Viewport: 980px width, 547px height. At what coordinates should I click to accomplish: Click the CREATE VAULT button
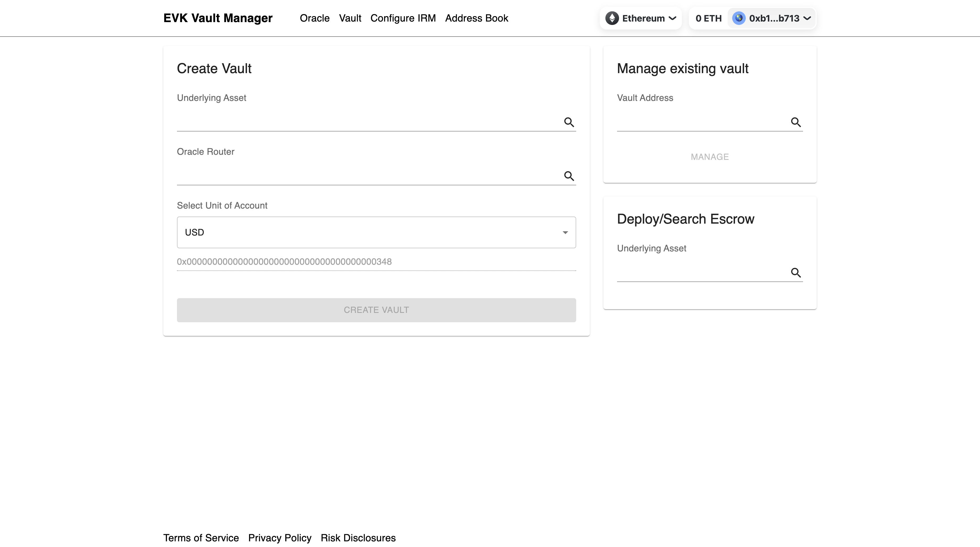point(376,309)
